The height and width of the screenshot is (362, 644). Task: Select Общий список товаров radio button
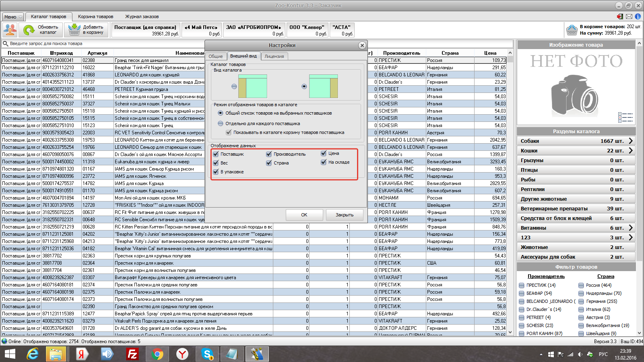[220, 113]
